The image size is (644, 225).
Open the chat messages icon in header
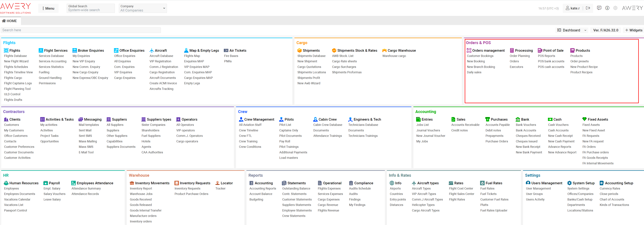click(x=599, y=8)
